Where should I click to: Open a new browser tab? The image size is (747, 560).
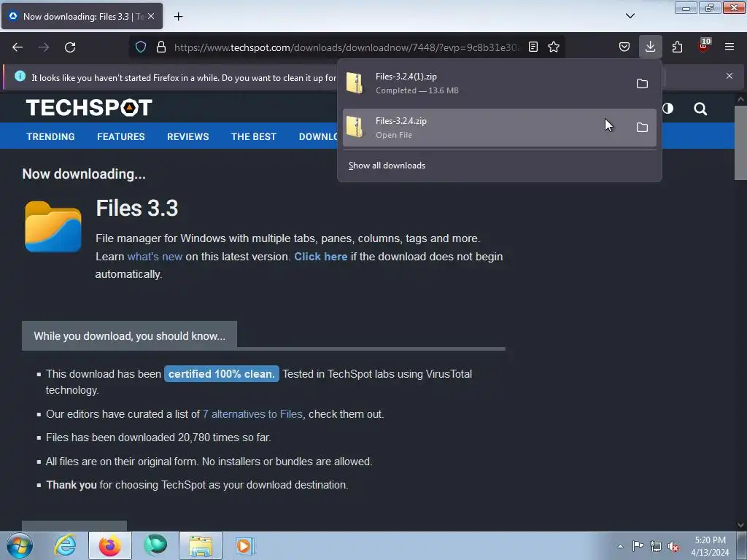click(178, 16)
